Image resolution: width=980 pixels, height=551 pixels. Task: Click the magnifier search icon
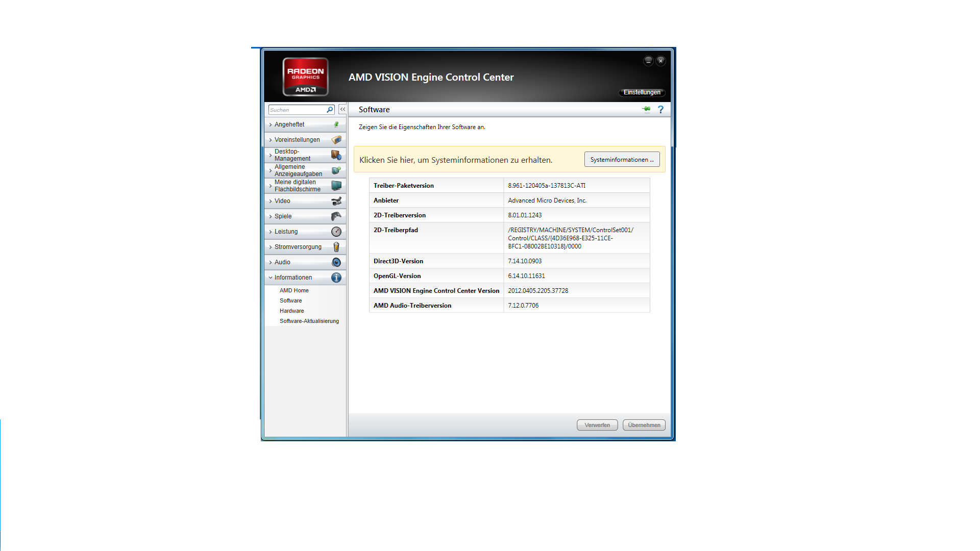point(330,110)
